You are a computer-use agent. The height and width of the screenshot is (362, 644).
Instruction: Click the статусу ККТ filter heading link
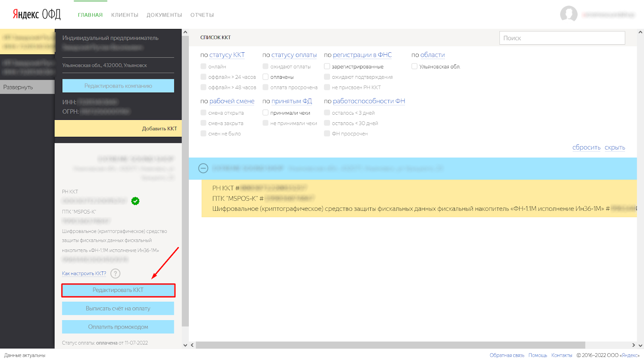pos(227,55)
